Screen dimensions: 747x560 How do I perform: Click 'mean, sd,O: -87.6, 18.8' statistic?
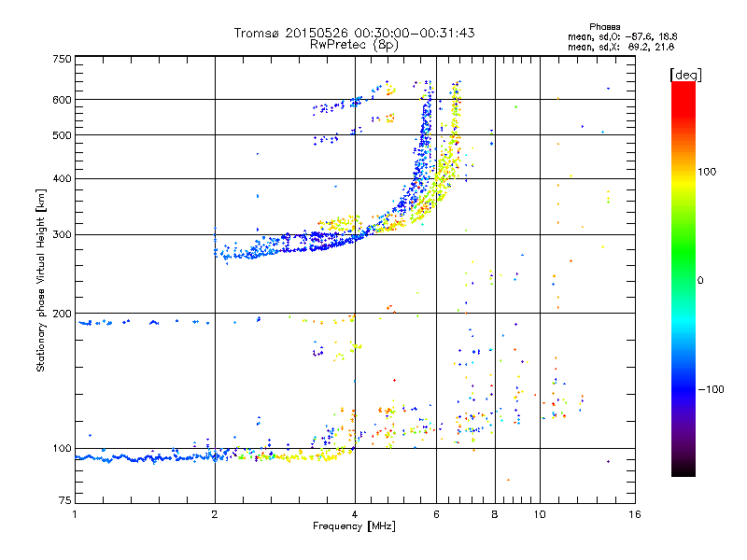[622, 36]
